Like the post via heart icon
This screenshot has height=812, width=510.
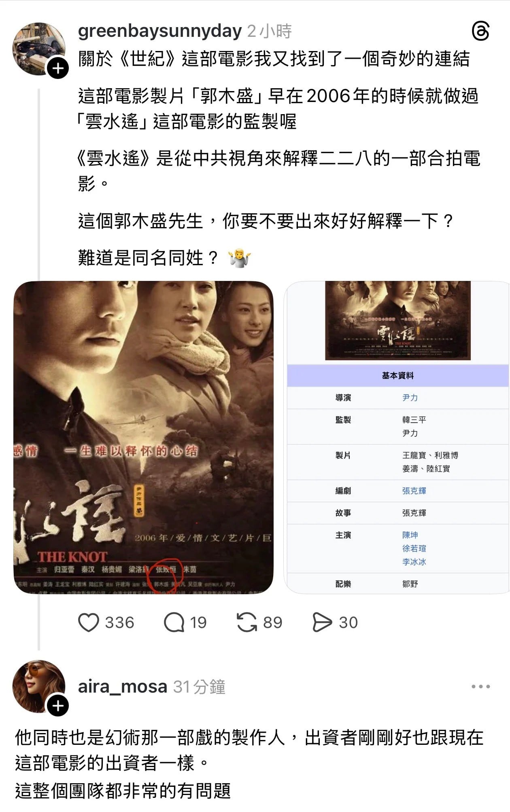pyautogui.click(x=88, y=623)
